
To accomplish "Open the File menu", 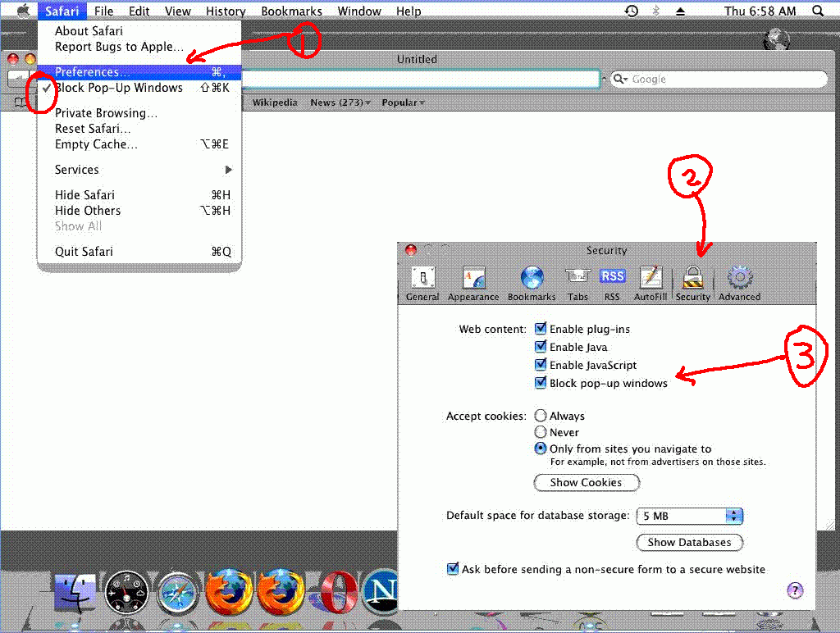I will (103, 11).
